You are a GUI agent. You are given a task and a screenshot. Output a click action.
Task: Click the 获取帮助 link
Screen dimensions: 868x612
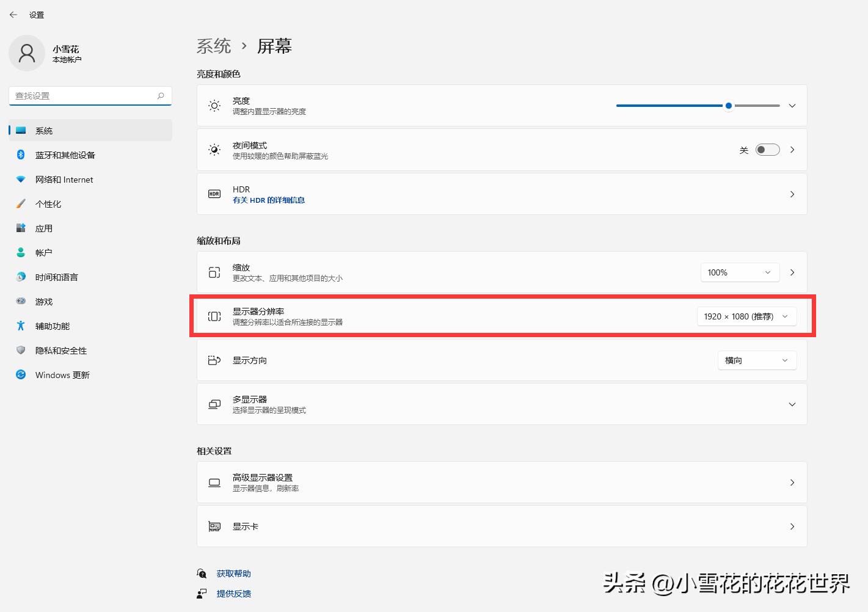233,574
